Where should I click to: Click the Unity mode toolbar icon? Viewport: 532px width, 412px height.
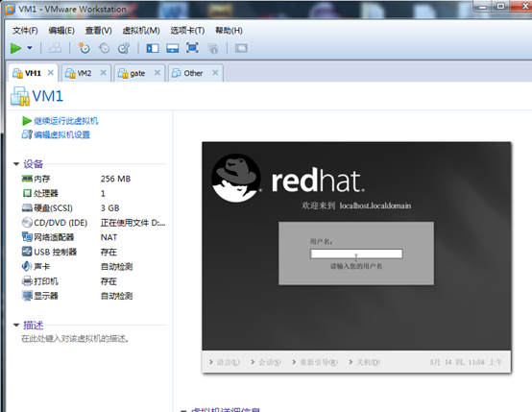213,48
